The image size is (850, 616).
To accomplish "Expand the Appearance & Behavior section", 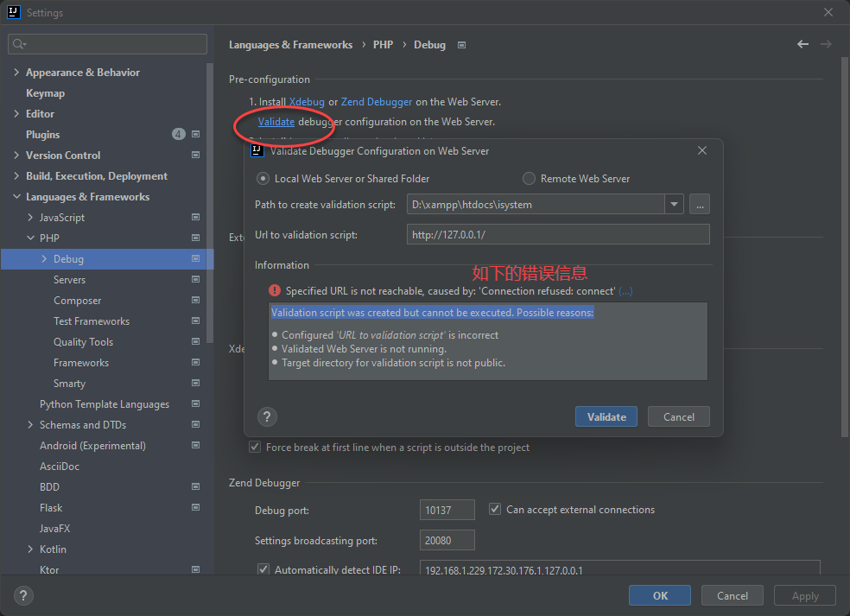I will pos(16,72).
